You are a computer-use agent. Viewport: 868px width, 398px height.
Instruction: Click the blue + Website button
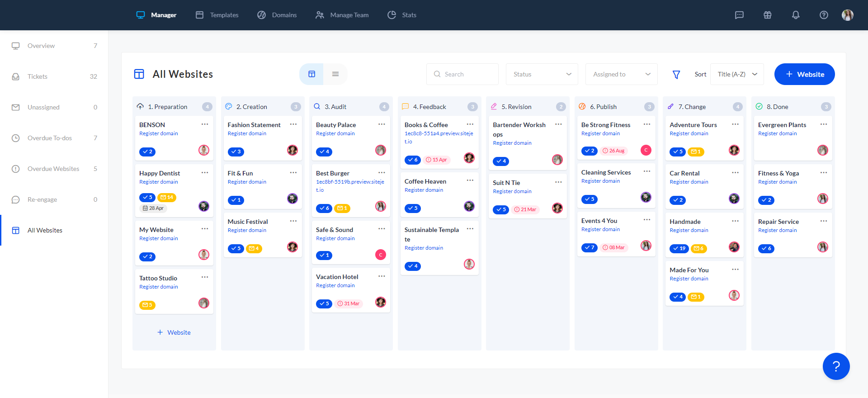click(x=804, y=74)
